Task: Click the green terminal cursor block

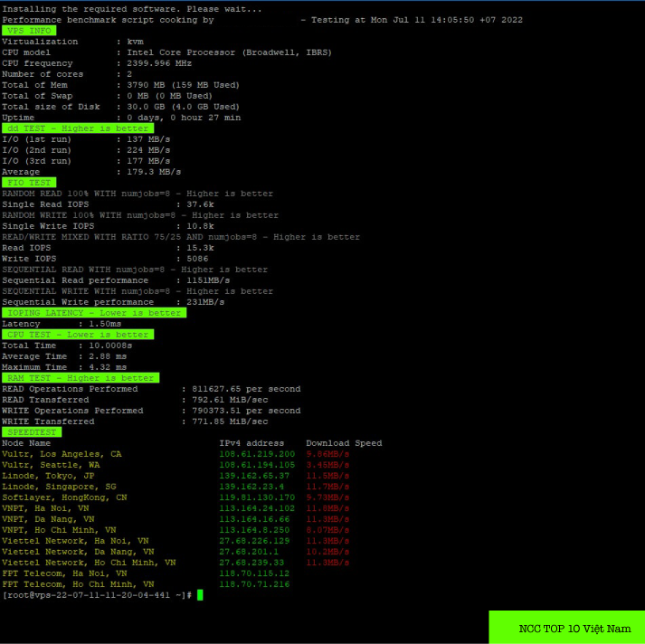Action: click(x=200, y=595)
